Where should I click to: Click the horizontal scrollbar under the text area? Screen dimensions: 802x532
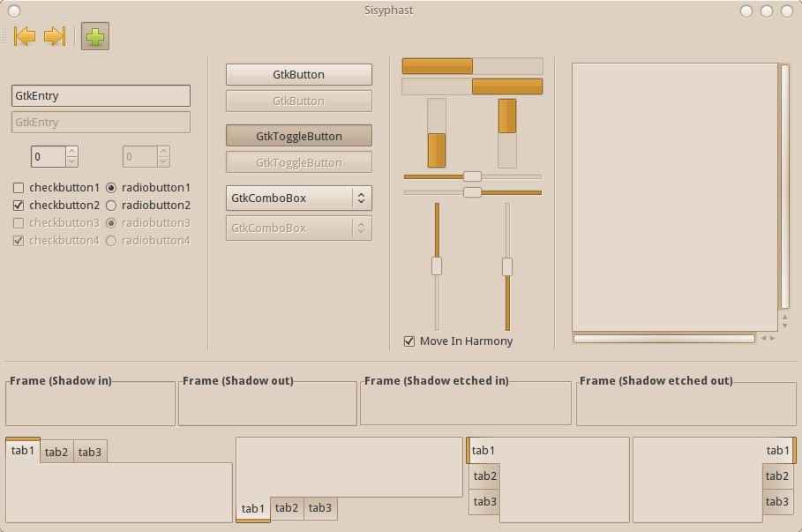click(x=663, y=339)
